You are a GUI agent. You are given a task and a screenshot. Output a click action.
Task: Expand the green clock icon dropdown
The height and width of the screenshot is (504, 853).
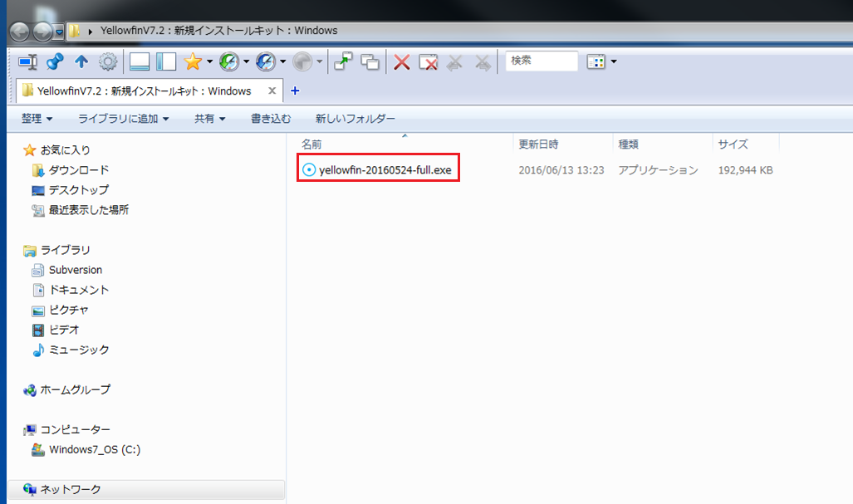[246, 62]
